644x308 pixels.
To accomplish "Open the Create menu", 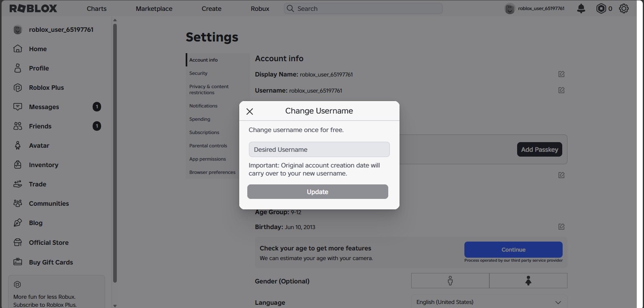I will click(x=211, y=8).
